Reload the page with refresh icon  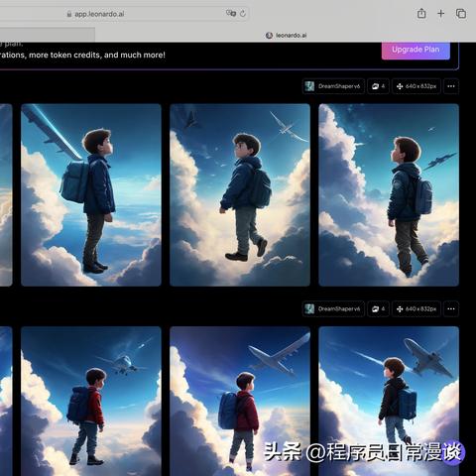(x=243, y=14)
